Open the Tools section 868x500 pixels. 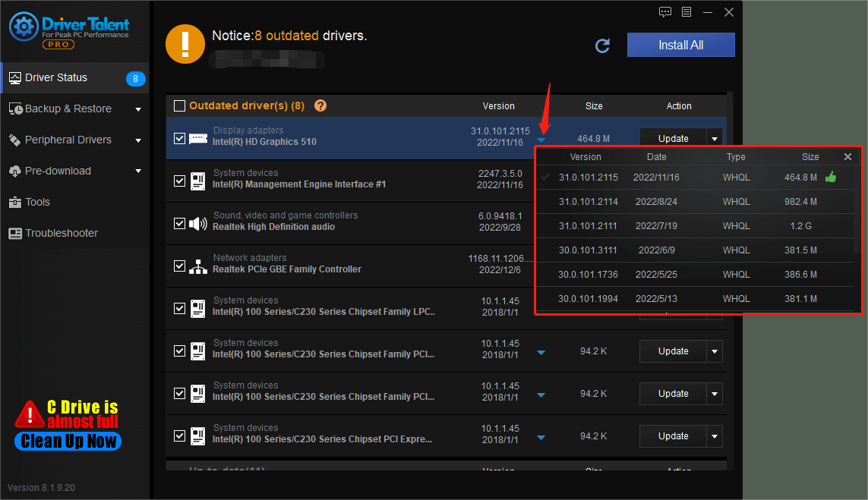click(74, 202)
